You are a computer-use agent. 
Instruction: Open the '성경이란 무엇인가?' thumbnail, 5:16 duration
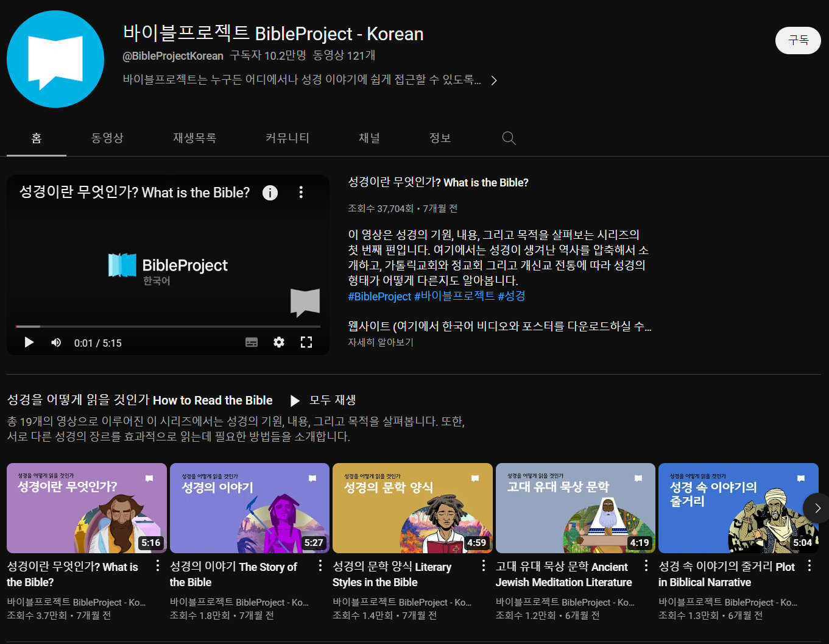coord(86,508)
